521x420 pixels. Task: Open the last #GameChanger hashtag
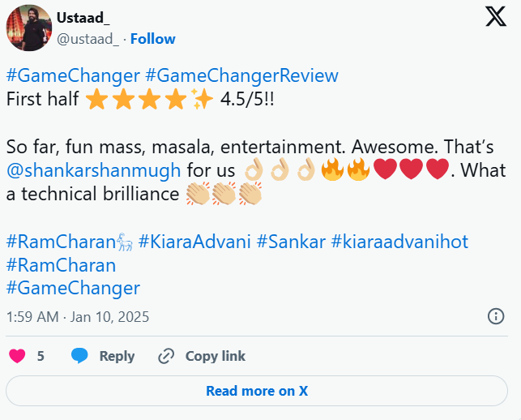(73, 288)
